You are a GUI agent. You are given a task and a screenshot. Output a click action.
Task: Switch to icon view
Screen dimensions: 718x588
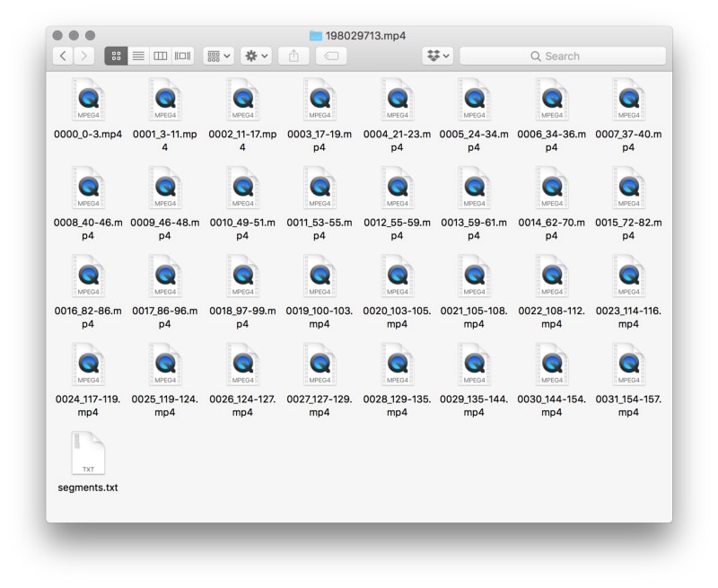[x=116, y=56]
